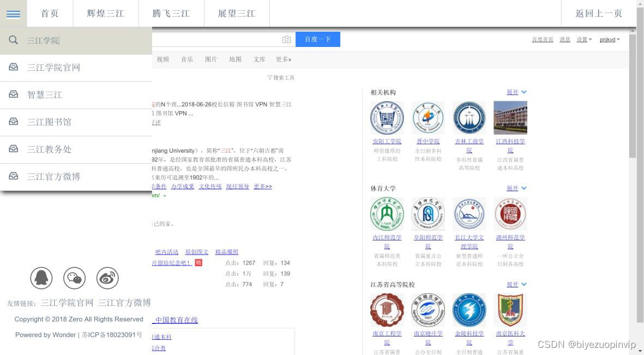Click the inbox icon beside 智慧三江 suggestion
644x355 pixels.
(13, 94)
